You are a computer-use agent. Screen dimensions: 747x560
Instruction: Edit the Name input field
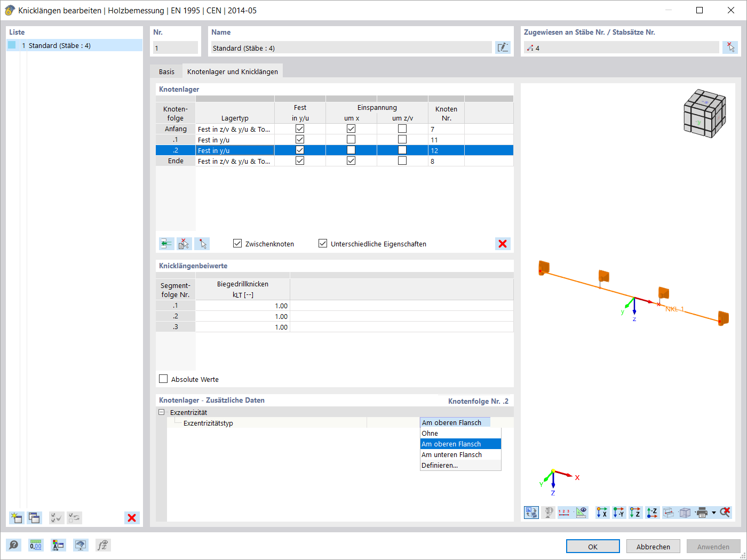coord(351,47)
